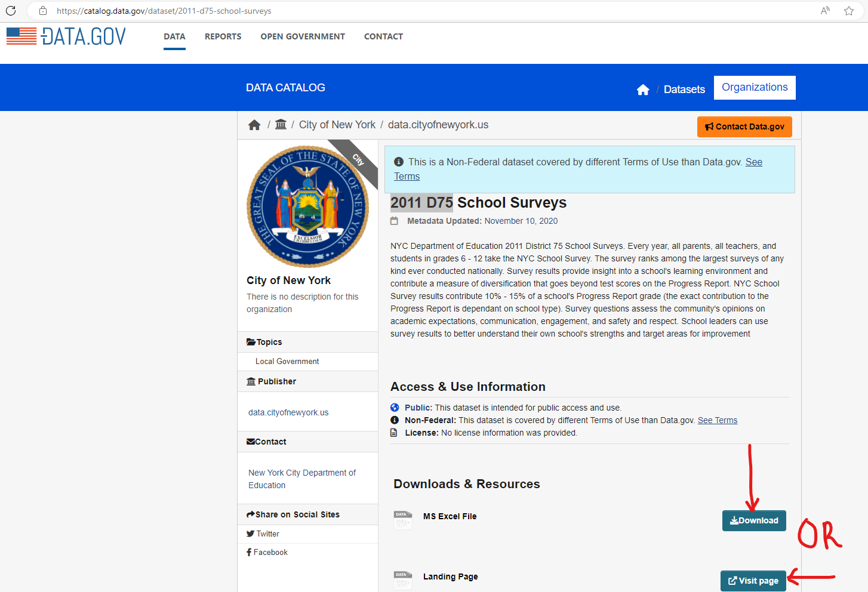This screenshot has height=592, width=868.
Task: Add page to favorites with star icon
Action: click(849, 11)
